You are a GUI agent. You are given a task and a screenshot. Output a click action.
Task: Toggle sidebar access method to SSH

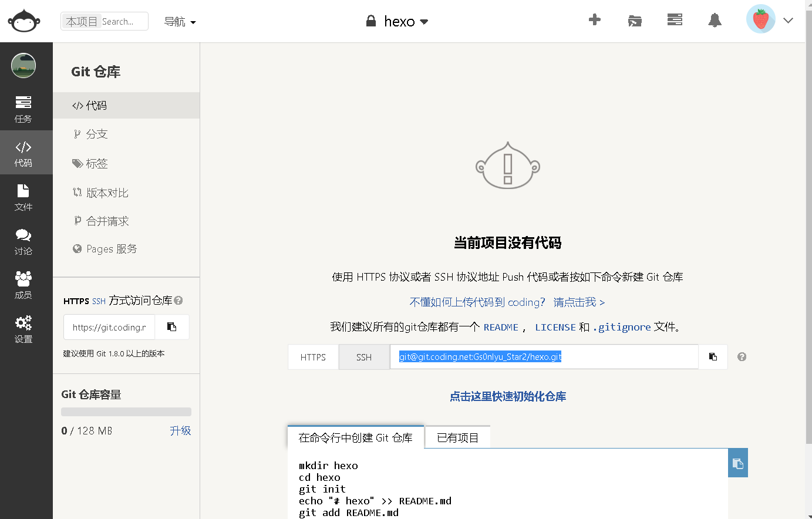coord(99,301)
